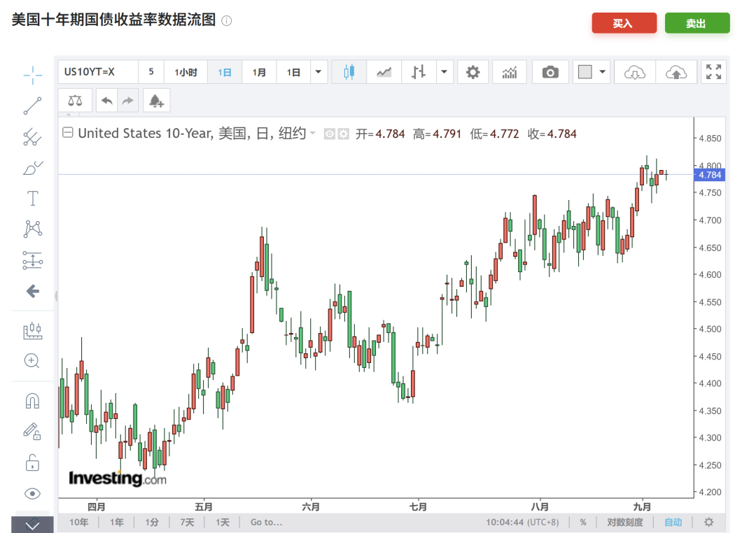Image resolution: width=756 pixels, height=533 pixels.
Task: Toggle lock all drawing tools
Action: pos(32,462)
